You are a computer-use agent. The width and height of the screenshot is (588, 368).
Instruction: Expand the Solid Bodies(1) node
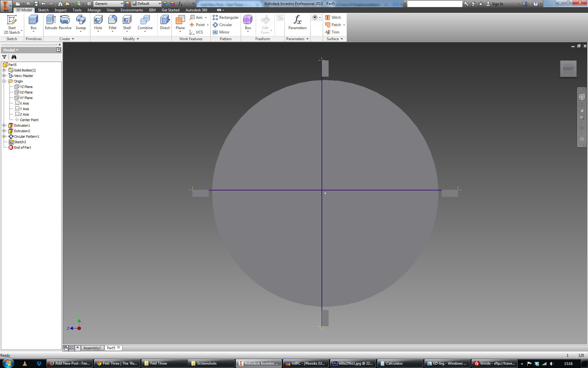4,70
